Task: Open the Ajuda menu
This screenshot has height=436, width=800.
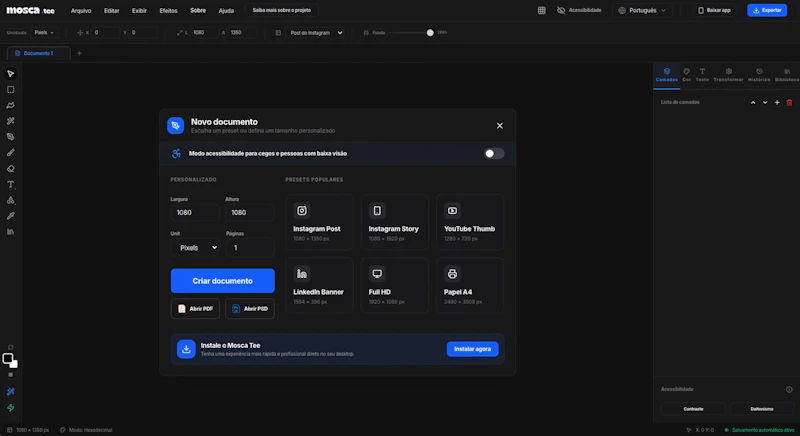Action: pyautogui.click(x=226, y=11)
